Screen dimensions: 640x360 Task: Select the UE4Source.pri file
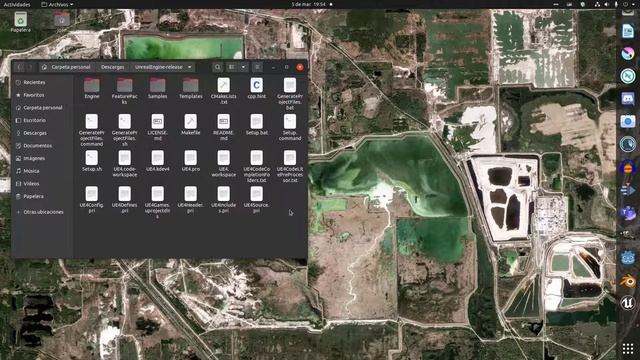click(257, 200)
